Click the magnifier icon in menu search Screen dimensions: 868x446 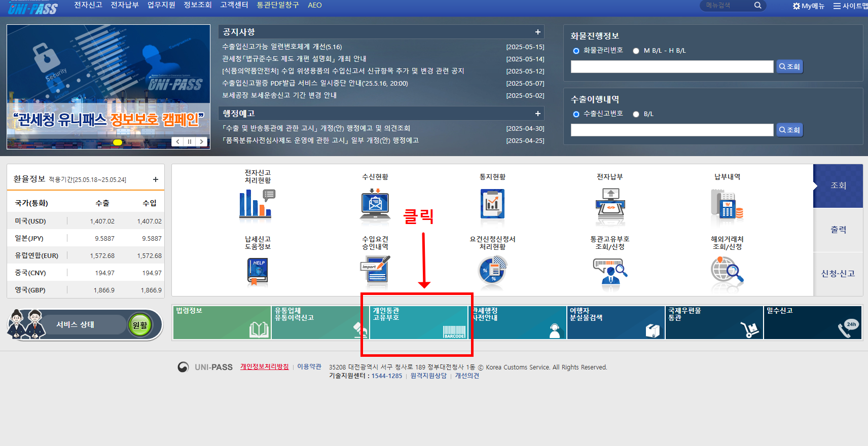[x=757, y=6]
